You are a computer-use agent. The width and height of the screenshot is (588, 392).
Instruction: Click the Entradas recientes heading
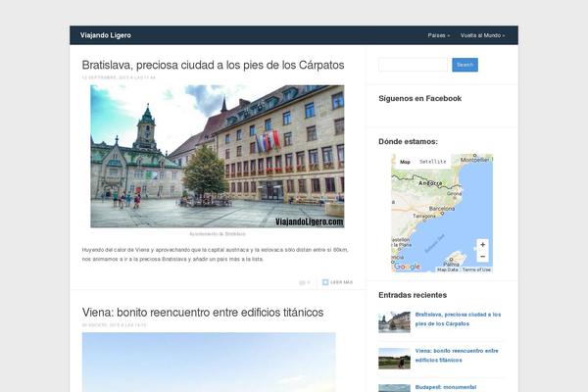pos(413,295)
